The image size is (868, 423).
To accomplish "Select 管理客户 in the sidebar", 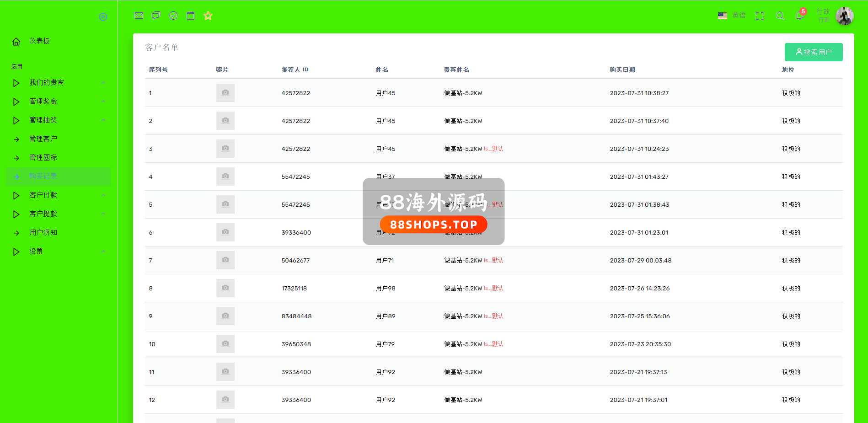I will (x=43, y=139).
